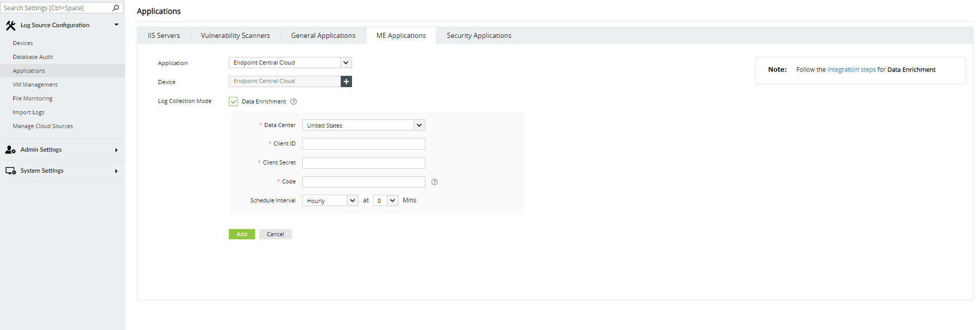The height and width of the screenshot is (330, 980).
Task: Click the Code input field
Action: point(363,182)
